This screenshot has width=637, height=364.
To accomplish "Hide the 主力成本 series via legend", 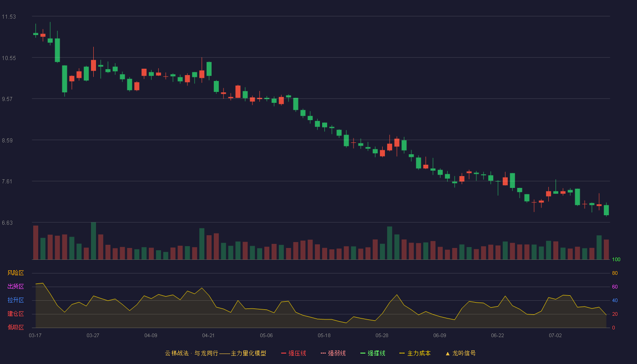I will tap(415, 353).
